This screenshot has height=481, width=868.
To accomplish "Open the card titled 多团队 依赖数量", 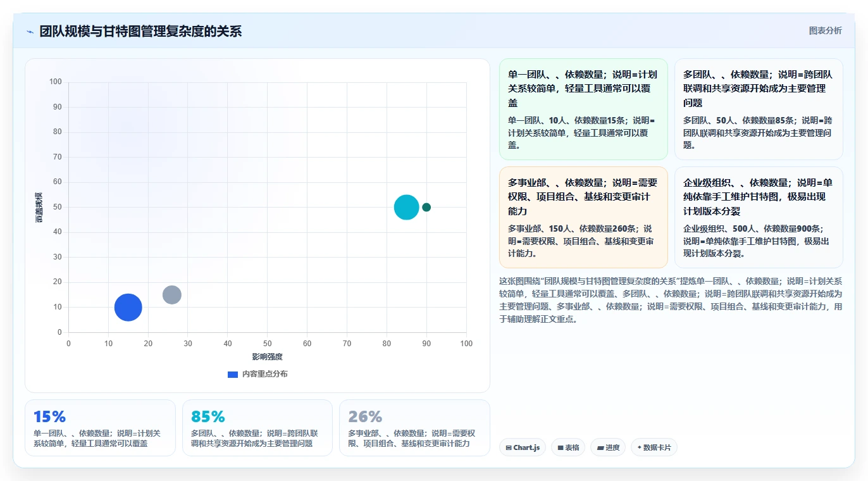I will coord(759,109).
